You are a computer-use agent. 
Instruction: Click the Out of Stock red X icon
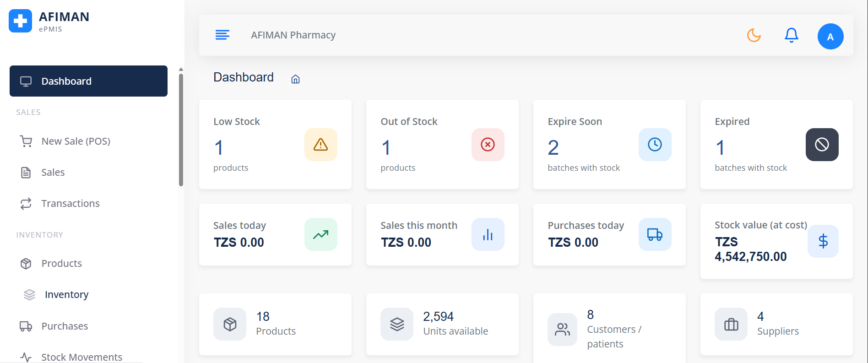pos(488,145)
